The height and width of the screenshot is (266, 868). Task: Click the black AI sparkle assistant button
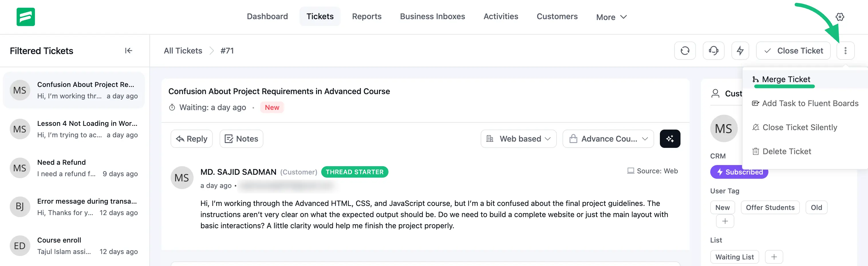click(670, 138)
